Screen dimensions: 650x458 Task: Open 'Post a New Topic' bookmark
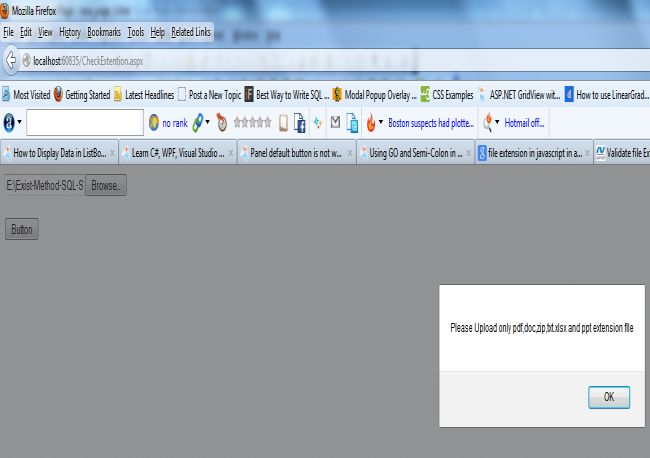coord(210,95)
